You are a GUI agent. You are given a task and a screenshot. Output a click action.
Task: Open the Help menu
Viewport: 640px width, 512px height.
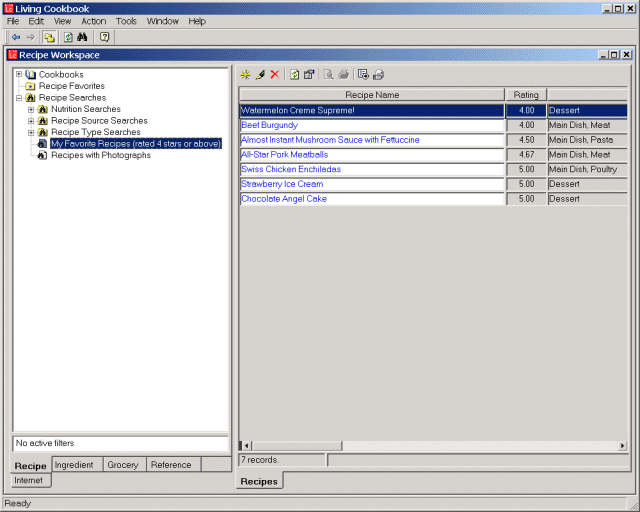[197, 21]
